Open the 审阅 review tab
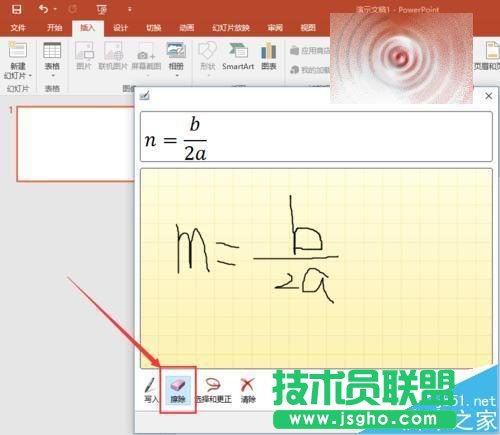 [275, 28]
